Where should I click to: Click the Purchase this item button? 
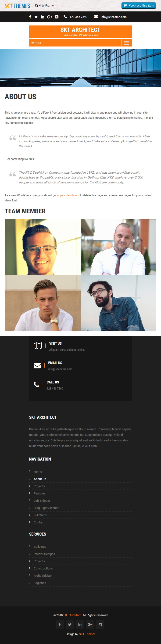click(x=139, y=6)
